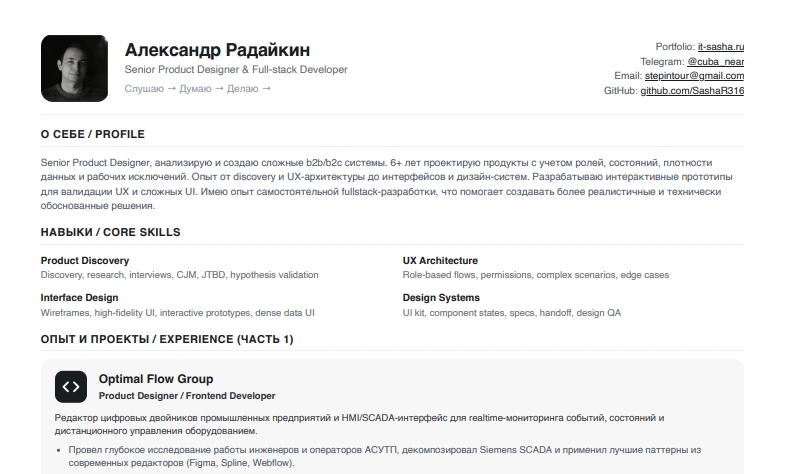Click the profile photo thumbnail
The width and height of the screenshot is (788, 474).
pos(74,68)
